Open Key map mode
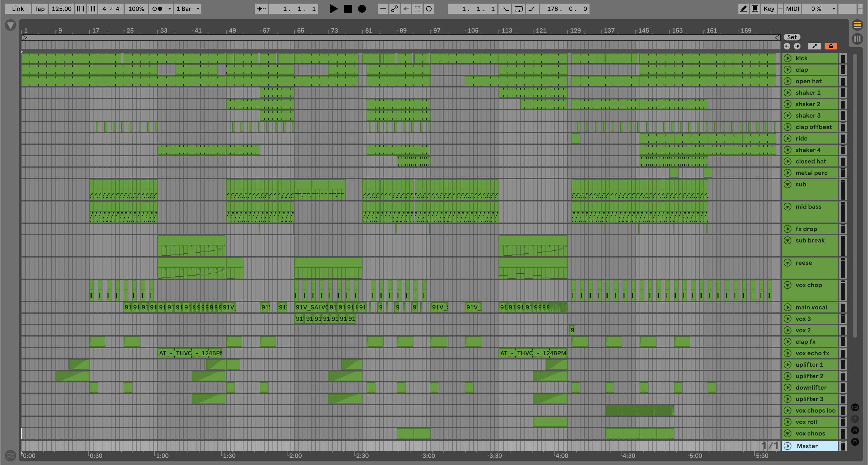 click(769, 9)
